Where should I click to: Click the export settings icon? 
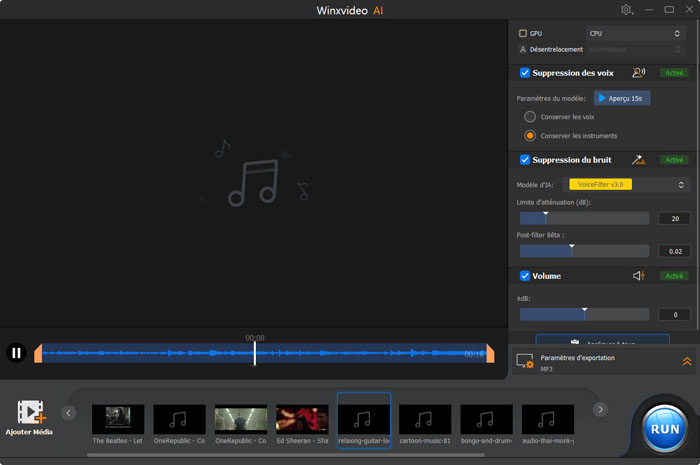524,361
